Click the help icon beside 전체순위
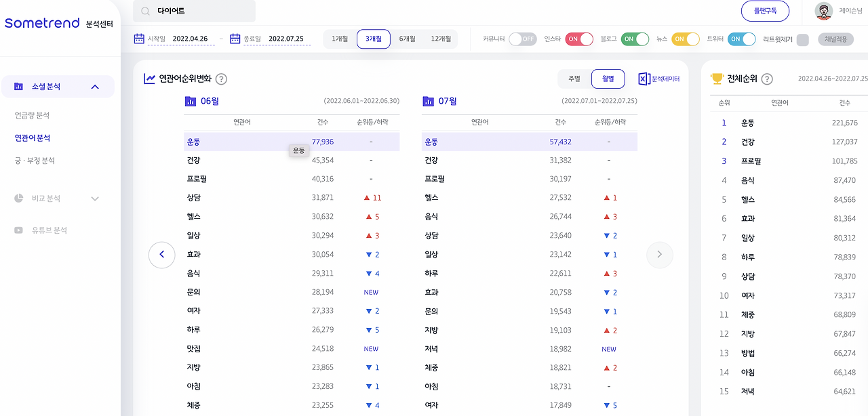Viewport: 868px width, 416px height. [x=767, y=79]
